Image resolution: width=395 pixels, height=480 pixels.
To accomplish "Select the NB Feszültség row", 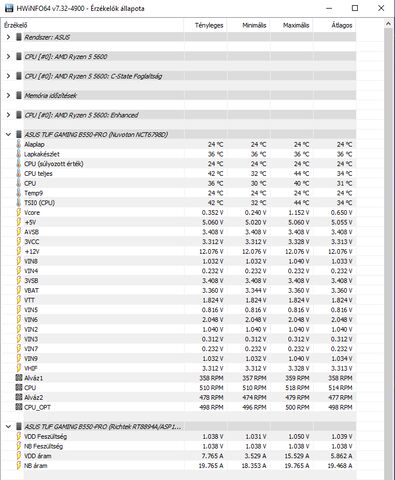I will 180,446.
